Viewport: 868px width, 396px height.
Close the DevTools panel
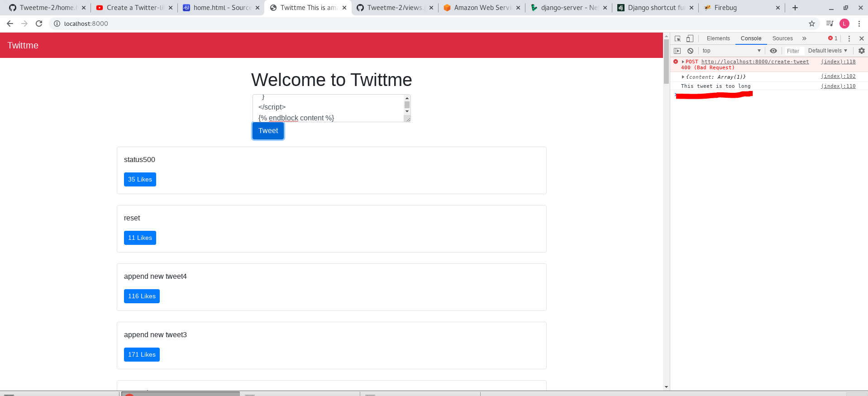[x=862, y=38]
